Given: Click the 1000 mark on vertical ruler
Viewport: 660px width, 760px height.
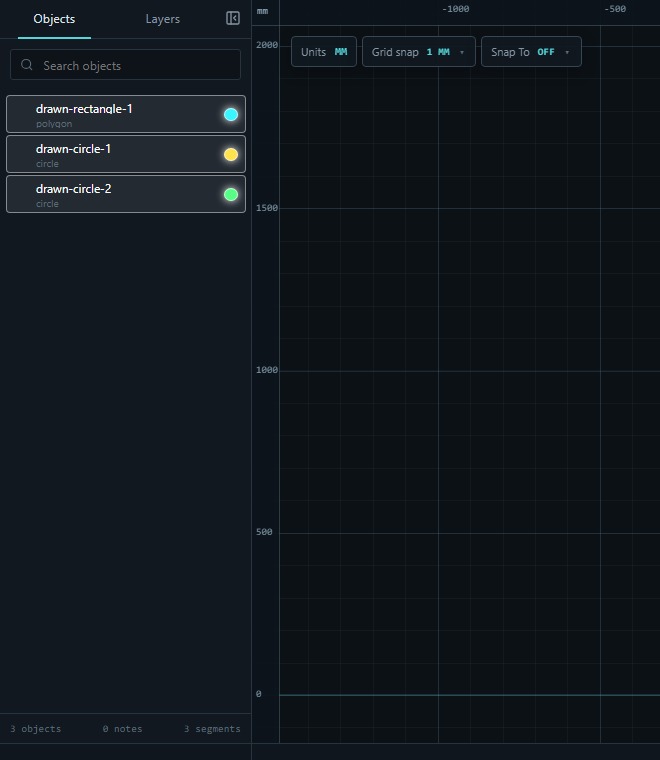Looking at the screenshot, I should point(267,370).
